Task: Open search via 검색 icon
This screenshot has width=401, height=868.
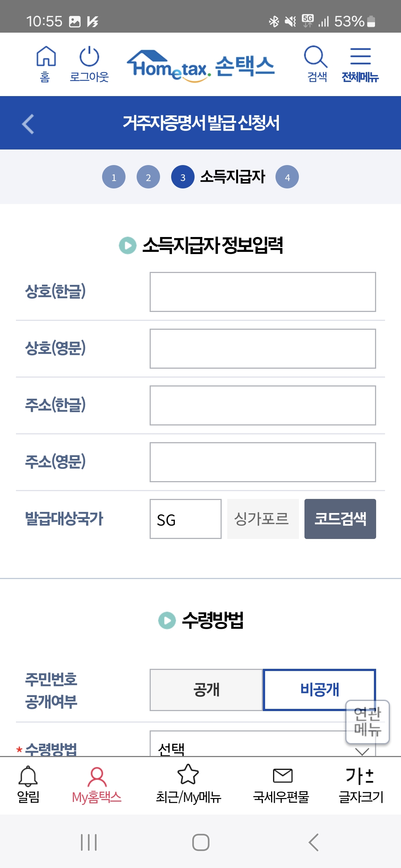Action: (x=315, y=63)
